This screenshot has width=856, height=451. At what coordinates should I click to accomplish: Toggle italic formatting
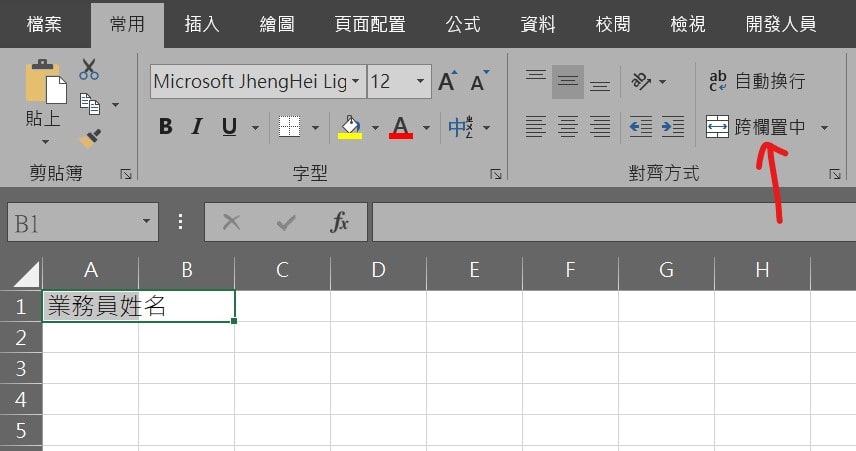pyautogui.click(x=197, y=127)
